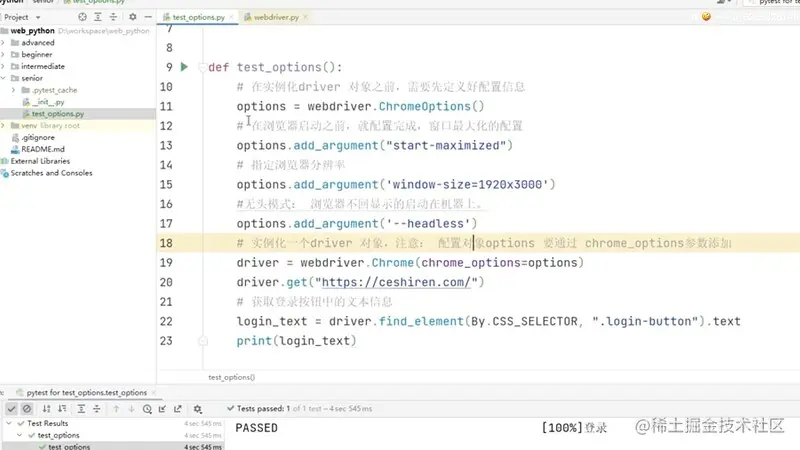
Task: Click 'window-size=1920x3000' string on line 15
Action: (467, 184)
